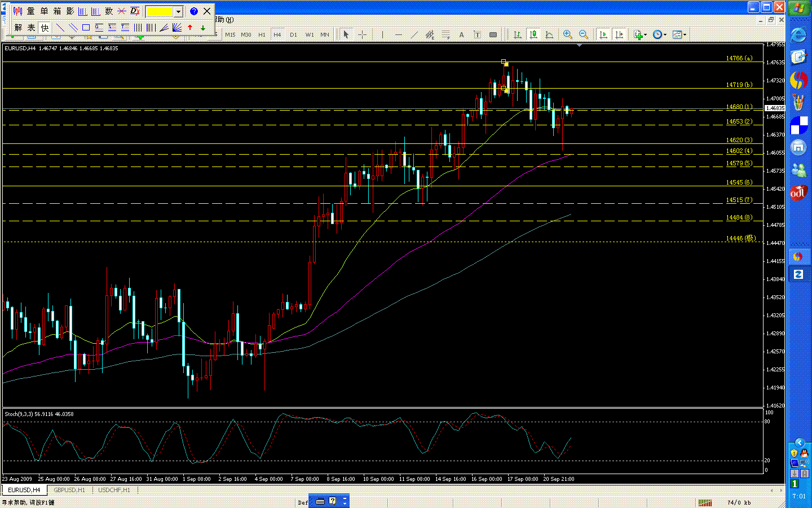Image resolution: width=812 pixels, height=508 pixels.
Task: Select the fan lines tool
Action: coord(176,28)
